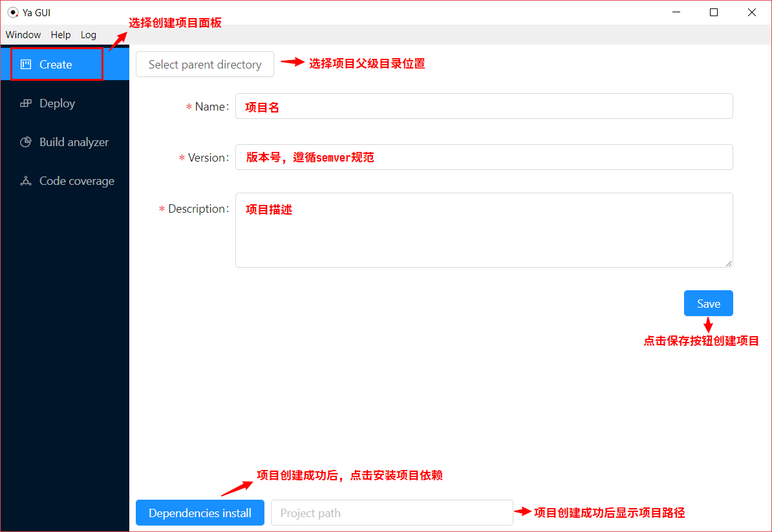This screenshot has height=532, width=772.
Task: Click the Ya GUI app icon in title bar
Action: (13, 12)
